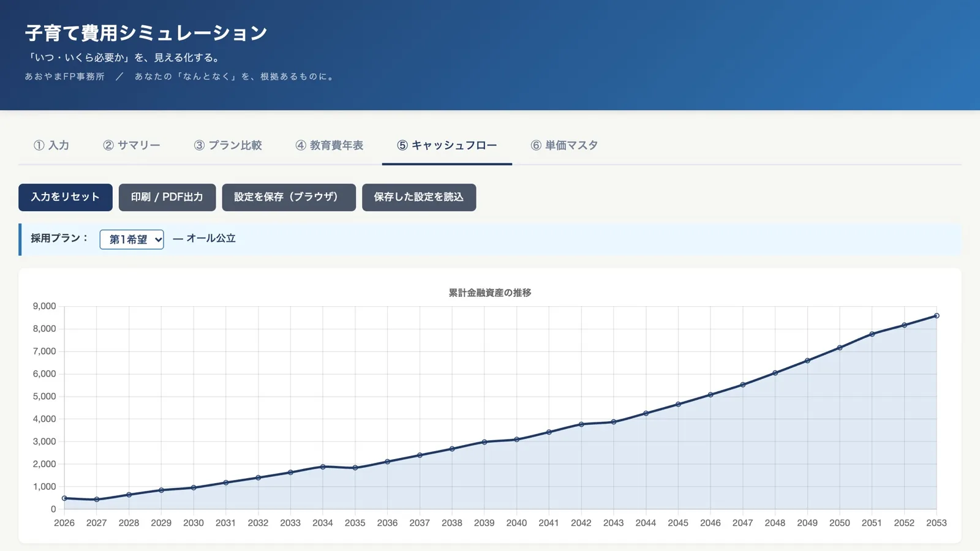Switch to the ① 入力 tab
The width and height of the screenshot is (980, 551).
[51, 146]
